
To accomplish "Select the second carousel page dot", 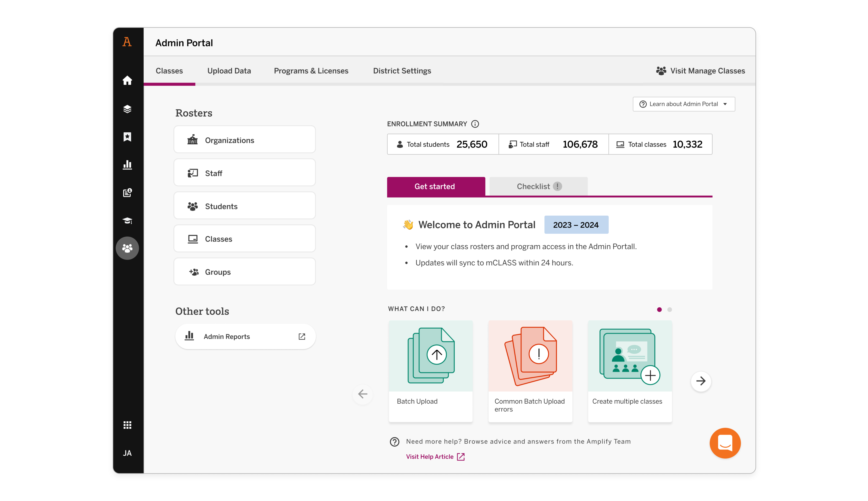I will pyautogui.click(x=669, y=309).
